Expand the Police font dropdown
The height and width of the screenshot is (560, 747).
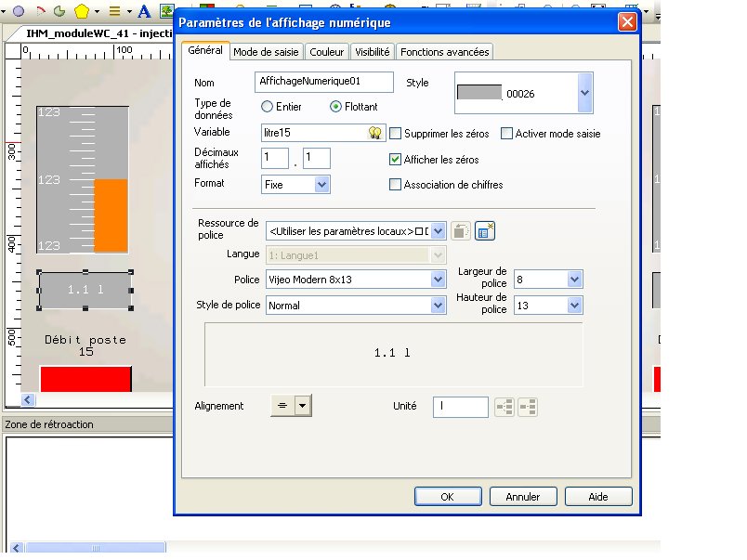(x=439, y=280)
